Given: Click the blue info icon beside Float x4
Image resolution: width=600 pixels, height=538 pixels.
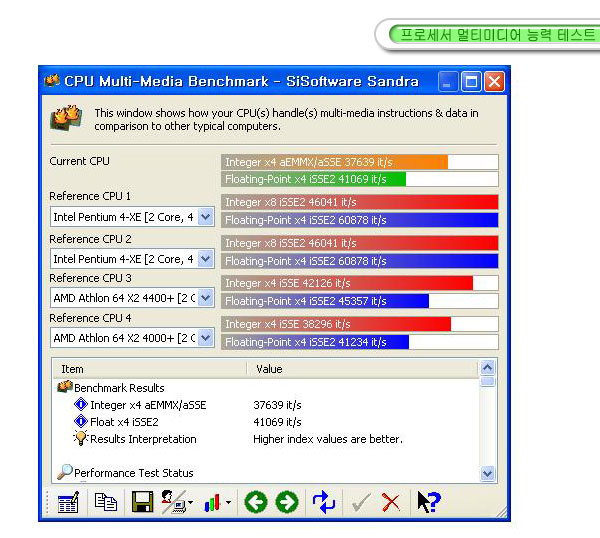Looking at the screenshot, I should tap(81, 421).
